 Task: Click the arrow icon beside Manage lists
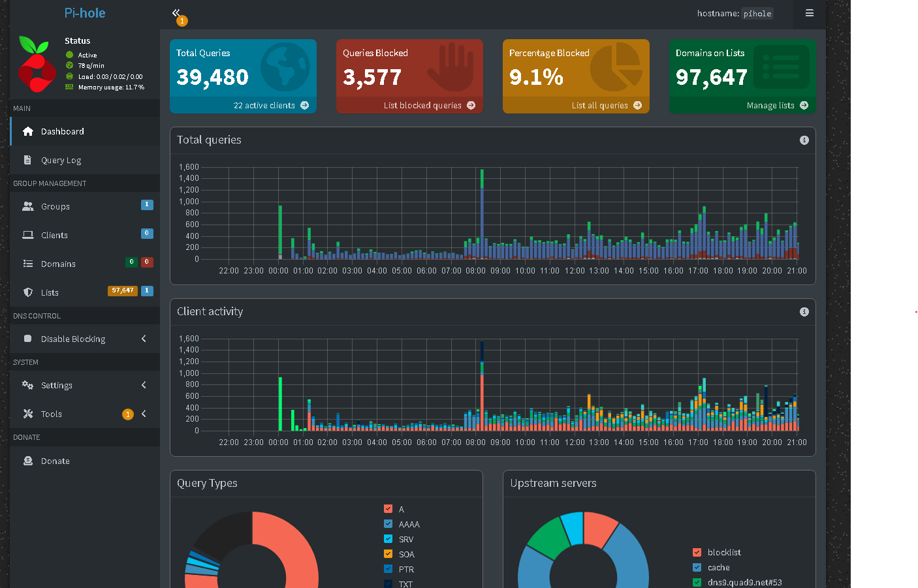[804, 105]
